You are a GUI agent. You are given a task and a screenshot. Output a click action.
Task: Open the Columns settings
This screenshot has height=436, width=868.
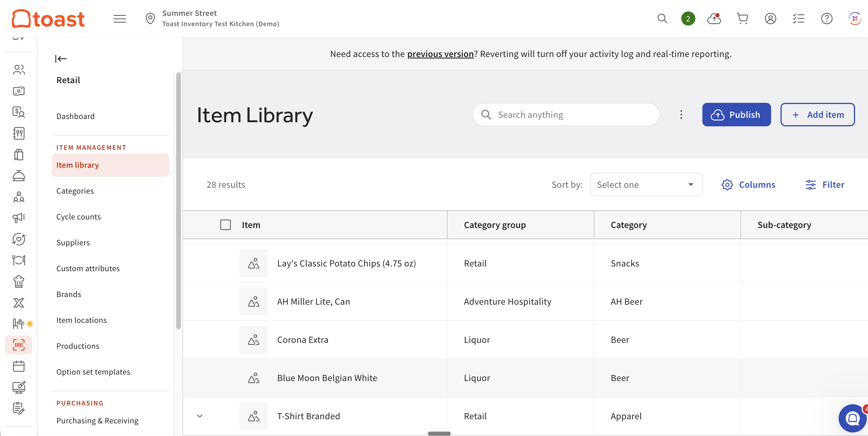pyautogui.click(x=748, y=185)
